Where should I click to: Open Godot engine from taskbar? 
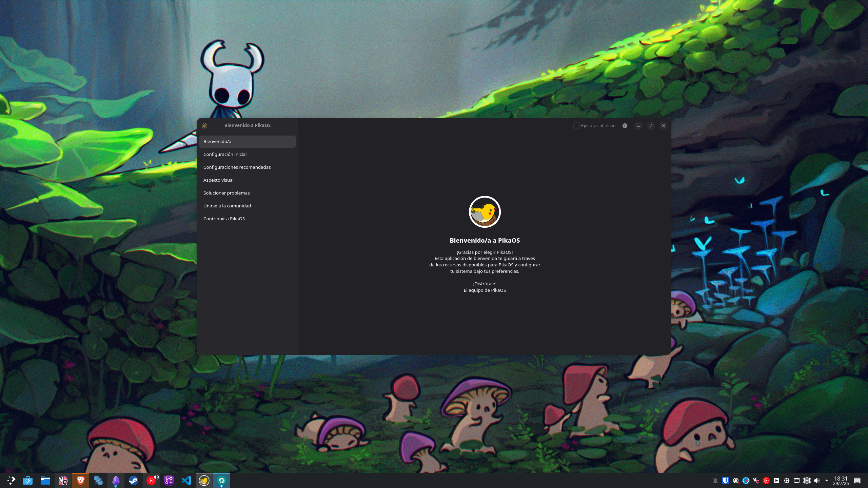[98, 481]
